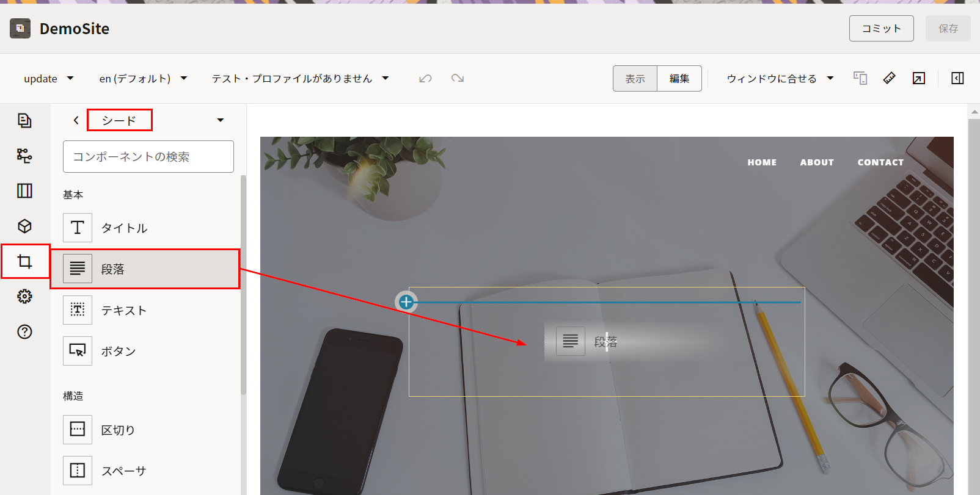
Task: Click the HOME navigation link
Action: pos(762,162)
